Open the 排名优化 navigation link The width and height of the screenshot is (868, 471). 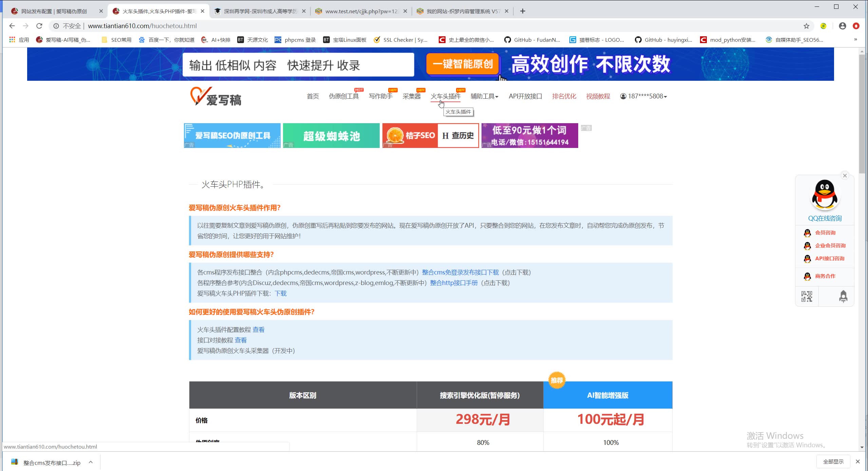click(x=564, y=96)
